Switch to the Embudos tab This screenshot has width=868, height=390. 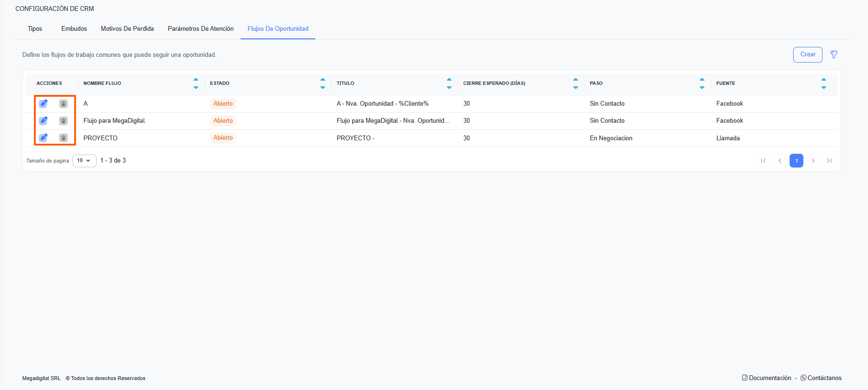pyautogui.click(x=74, y=29)
